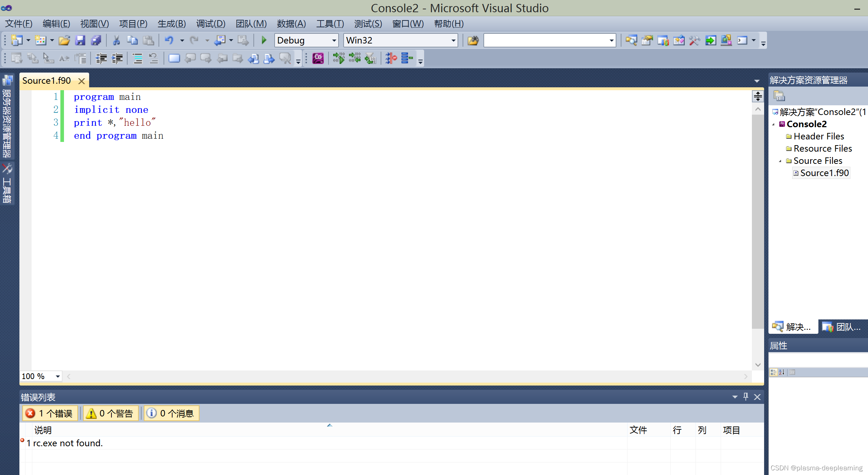
Task: Click the Save All icon
Action: 96,40
